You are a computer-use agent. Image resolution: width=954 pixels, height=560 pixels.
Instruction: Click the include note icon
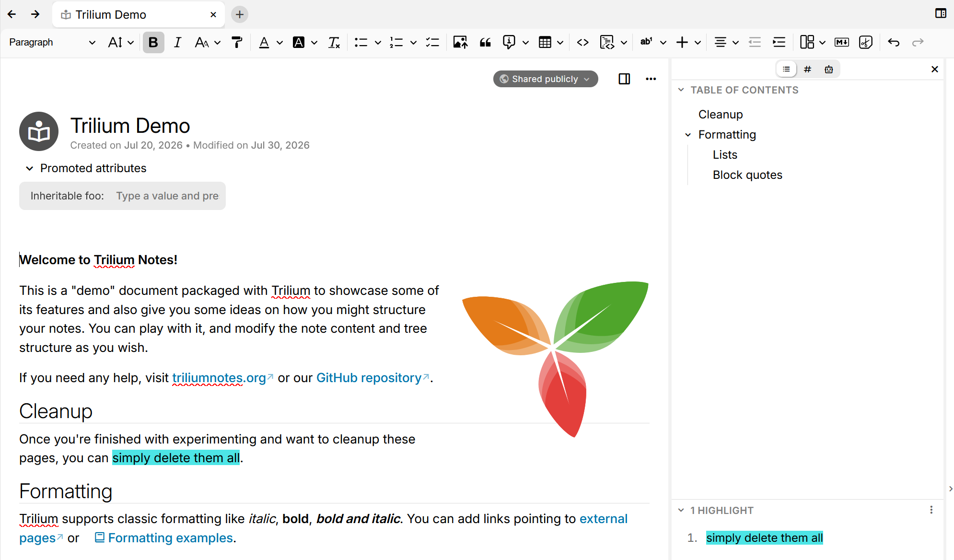coord(866,42)
